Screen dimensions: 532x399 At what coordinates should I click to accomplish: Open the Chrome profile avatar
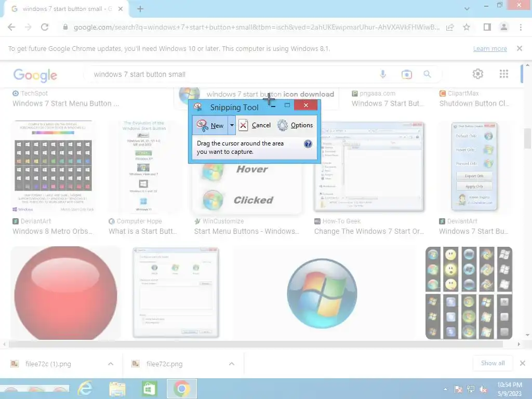504,27
